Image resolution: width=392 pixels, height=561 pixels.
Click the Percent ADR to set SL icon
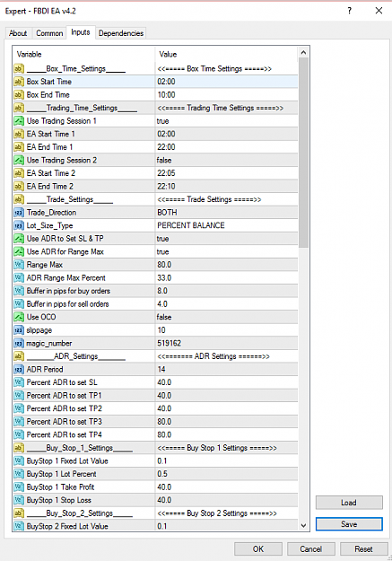click(19, 382)
